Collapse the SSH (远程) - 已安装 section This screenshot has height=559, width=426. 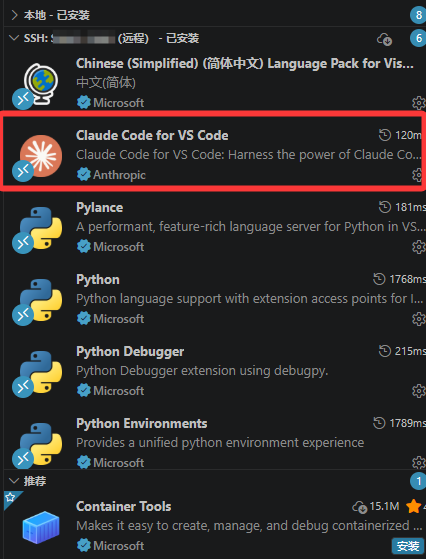14,38
